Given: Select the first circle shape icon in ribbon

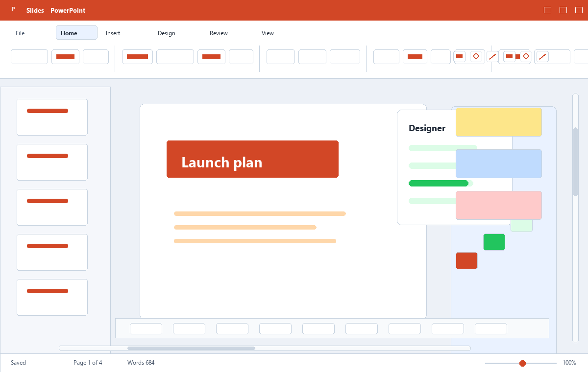Looking at the screenshot, I should click(x=475, y=56).
